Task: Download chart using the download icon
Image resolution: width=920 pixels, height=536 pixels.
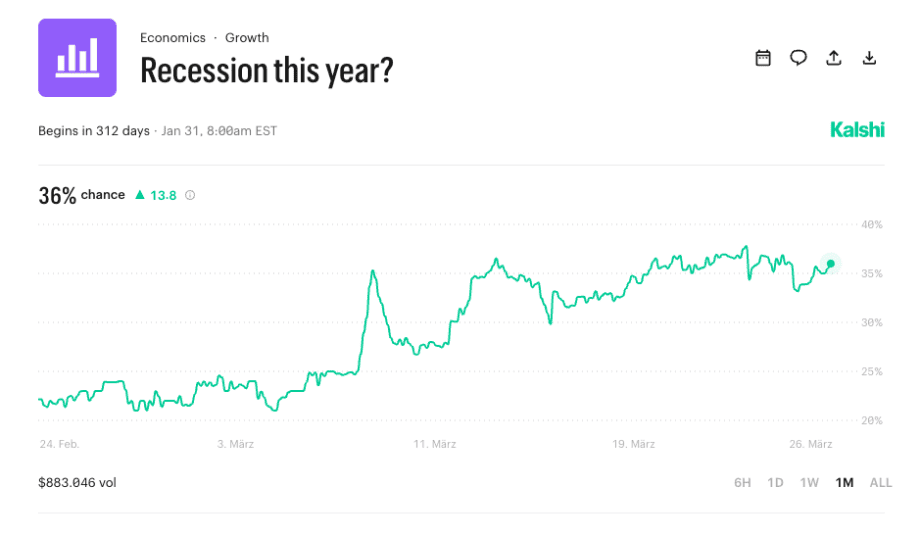Action: click(x=869, y=58)
